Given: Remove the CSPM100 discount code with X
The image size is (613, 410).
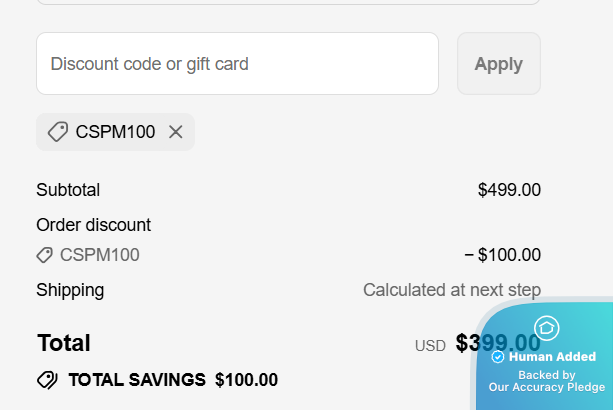Looking at the screenshot, I should 176,132.
